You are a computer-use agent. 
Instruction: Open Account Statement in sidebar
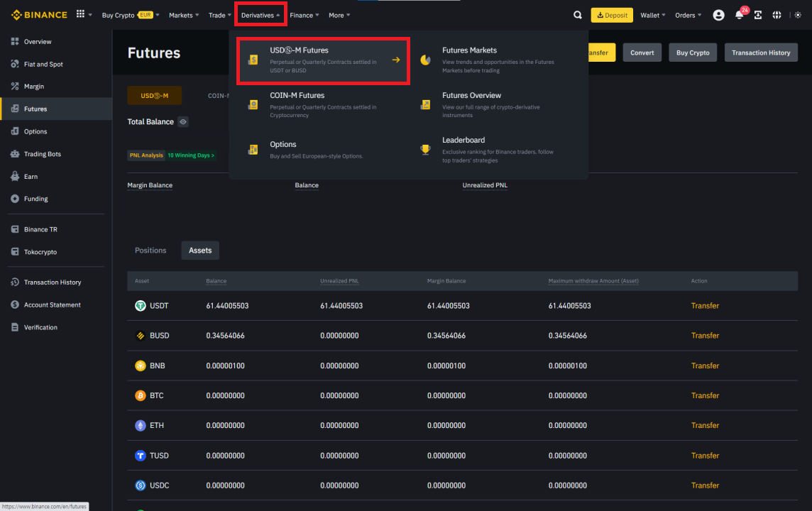[x=56, y=305]
